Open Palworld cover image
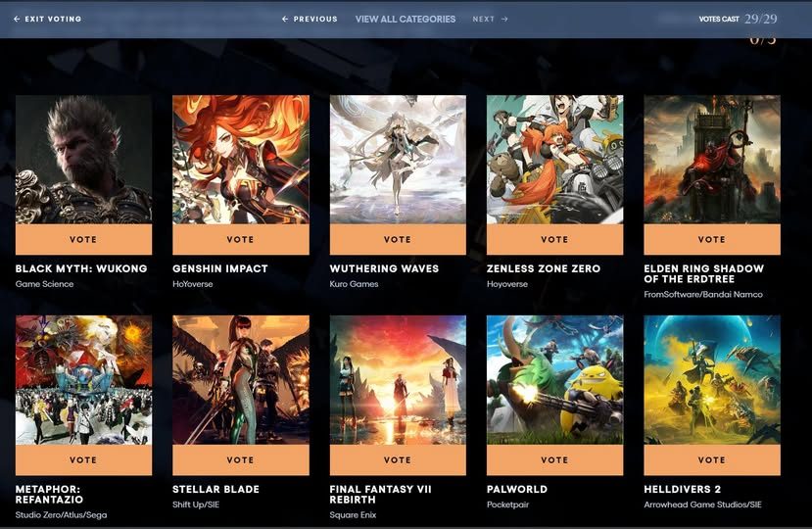812x529 pixels. [554, 379]
